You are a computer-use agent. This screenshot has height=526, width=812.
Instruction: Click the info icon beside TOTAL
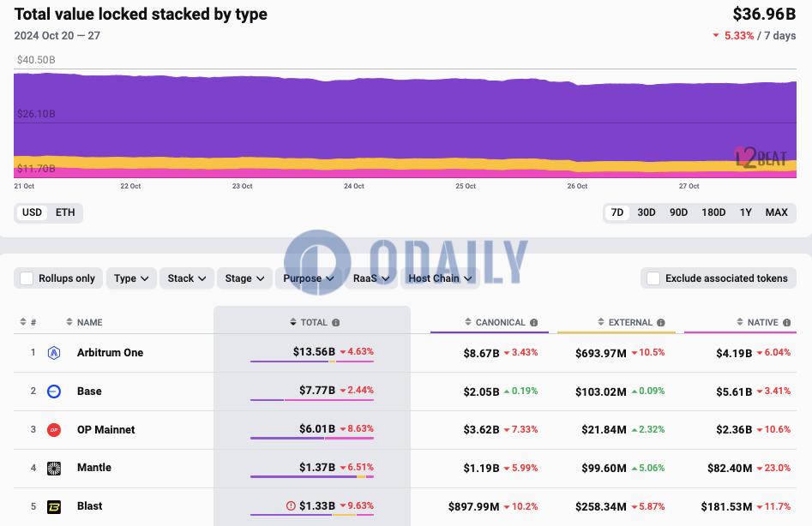(335, 323)
